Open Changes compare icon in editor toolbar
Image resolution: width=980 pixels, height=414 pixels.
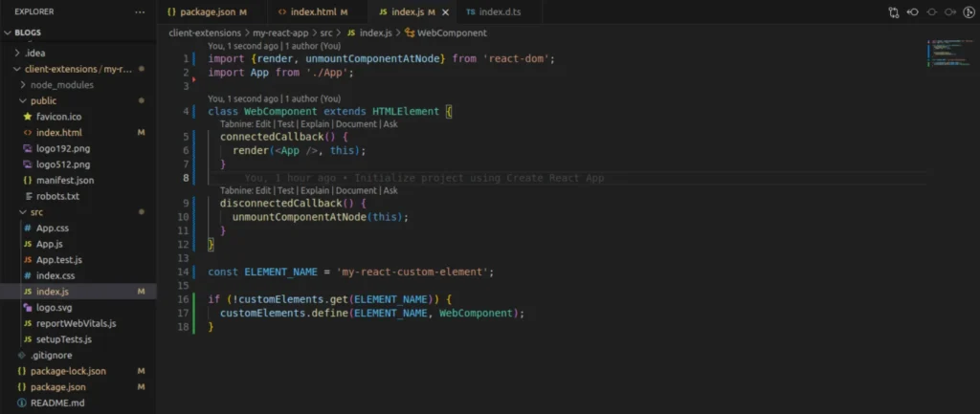pyautogui.click(x=894, y=11)
